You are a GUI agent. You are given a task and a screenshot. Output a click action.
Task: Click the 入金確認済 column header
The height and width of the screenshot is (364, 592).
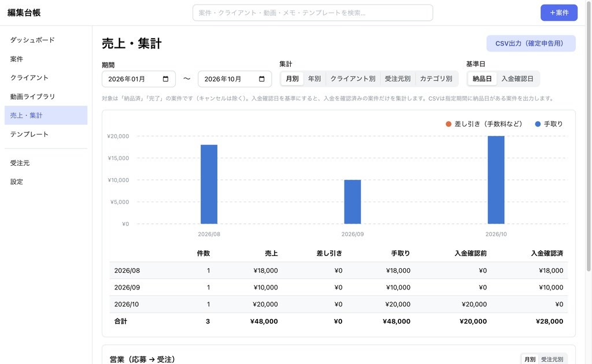tap(547, 254)
